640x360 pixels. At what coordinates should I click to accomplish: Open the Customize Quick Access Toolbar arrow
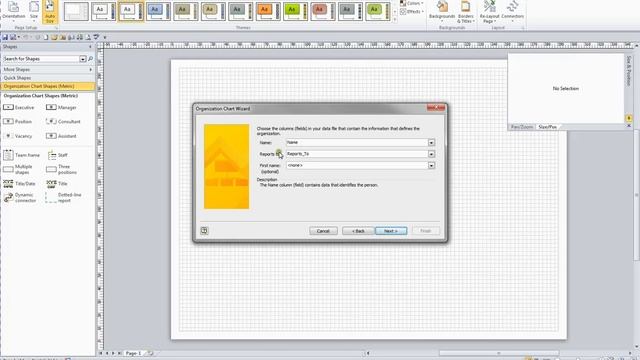(x=105, y=37)
